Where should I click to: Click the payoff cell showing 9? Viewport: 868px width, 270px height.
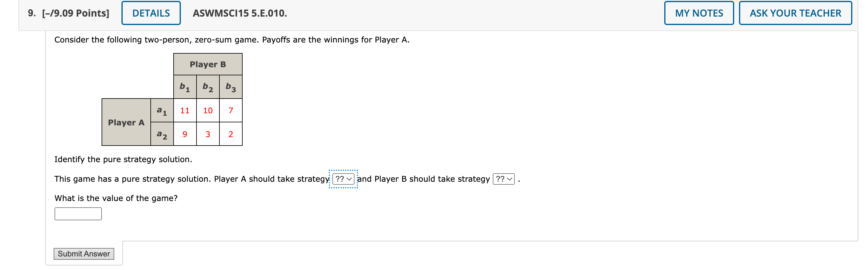(185, 134)
